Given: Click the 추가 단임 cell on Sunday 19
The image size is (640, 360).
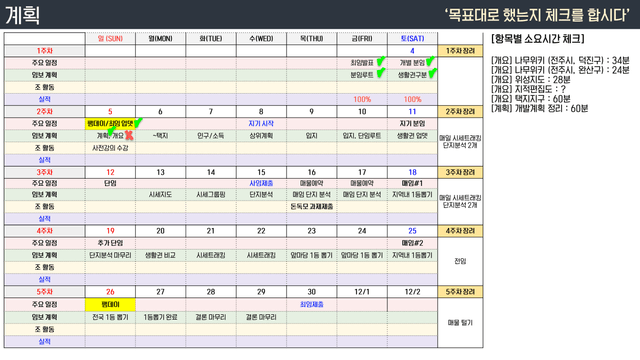Looking at the screenshot, I should (x=110, y=243).
